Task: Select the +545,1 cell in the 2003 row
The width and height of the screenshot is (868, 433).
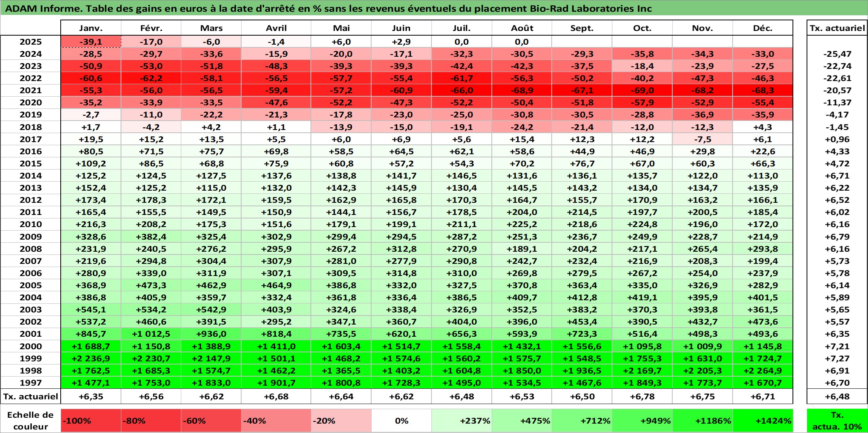Action: tap(91, 310)
